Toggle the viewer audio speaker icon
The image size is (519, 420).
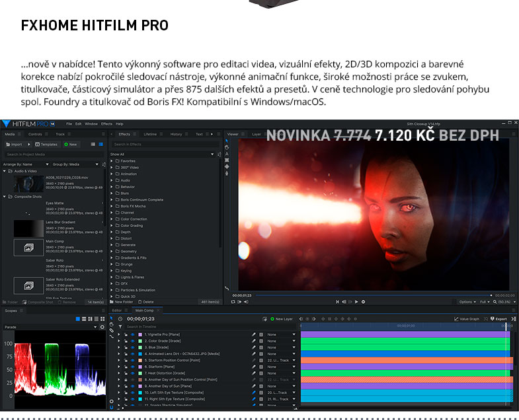click(x=246, y=302)
